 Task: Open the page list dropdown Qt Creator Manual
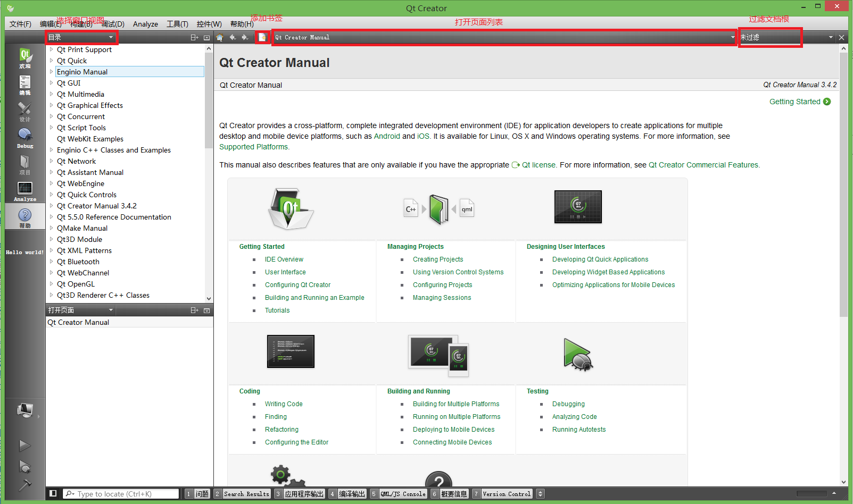coord(504,37)
